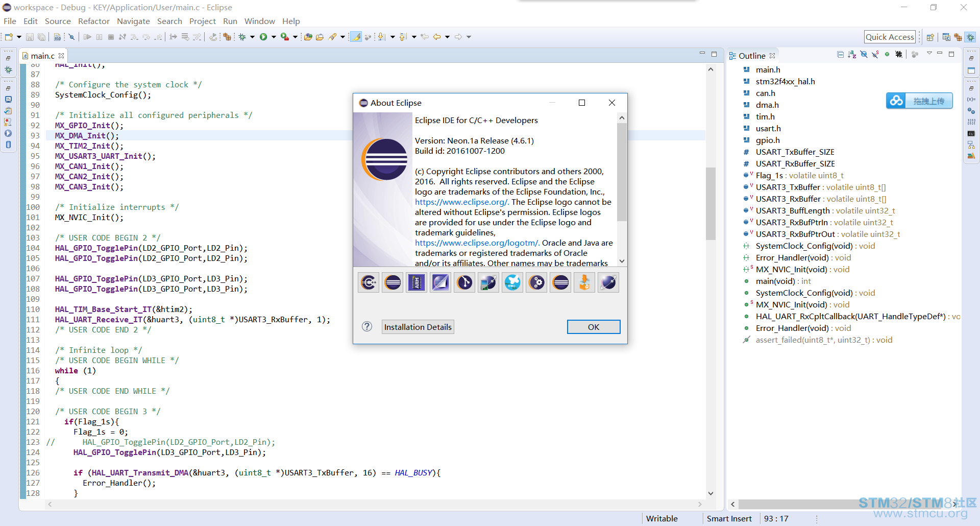This screenshot has width=980, height=526.
Task: Toggle Hide Static Members in the Outline view
Action: point(875,55)
